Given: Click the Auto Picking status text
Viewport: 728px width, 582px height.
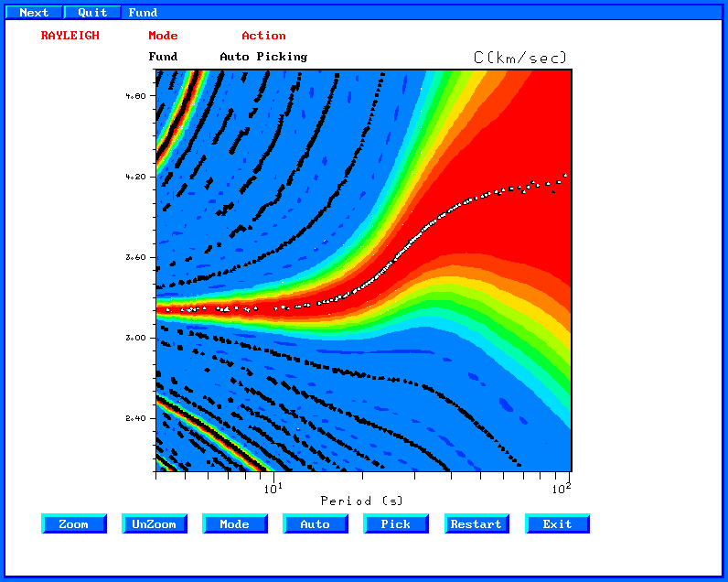Looking at the screenshot, I should tap(263, 57).
